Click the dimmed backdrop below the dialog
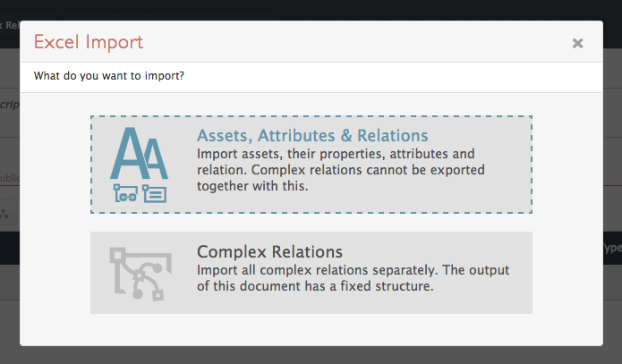Image resolution: width=622 pixels, height=364 pixels. [311, 355]
